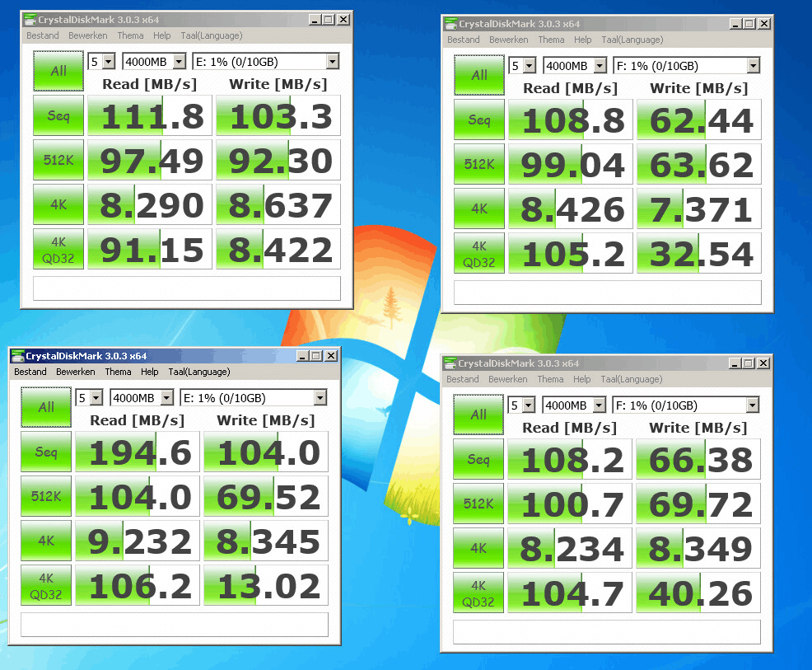Click All button in window with 108.2 Seq read

[x=478, y=415]
